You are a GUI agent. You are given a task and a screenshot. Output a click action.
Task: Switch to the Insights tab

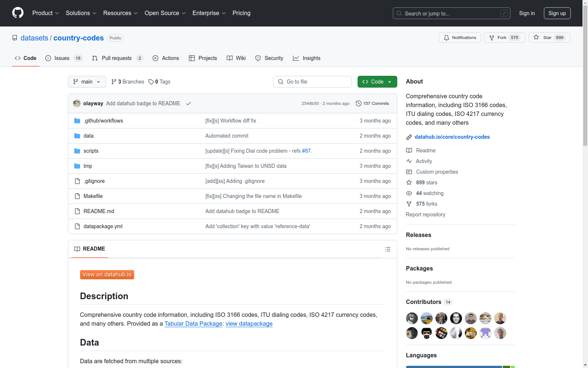(x=306, y=58)
